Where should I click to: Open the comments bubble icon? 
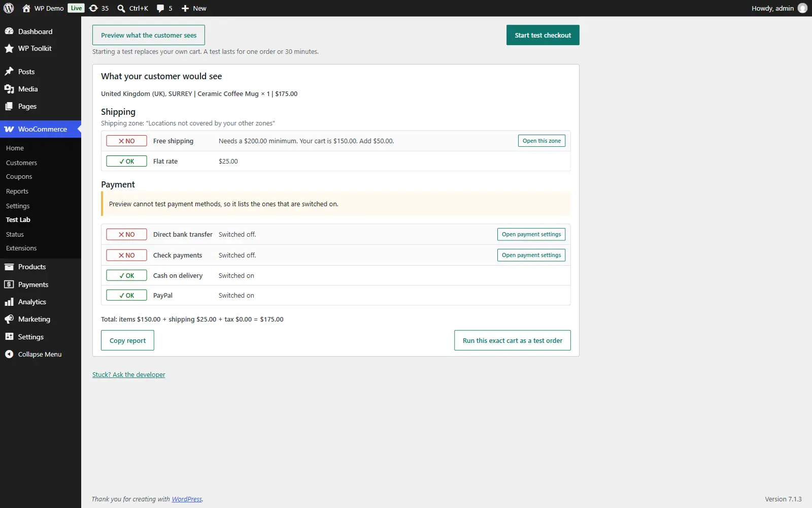[160, 8]
